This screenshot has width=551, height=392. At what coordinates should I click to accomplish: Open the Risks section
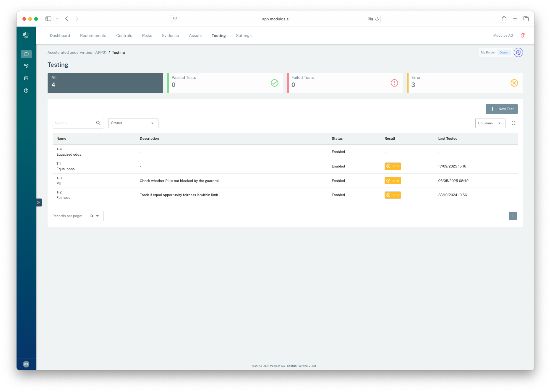pos(147,35)
